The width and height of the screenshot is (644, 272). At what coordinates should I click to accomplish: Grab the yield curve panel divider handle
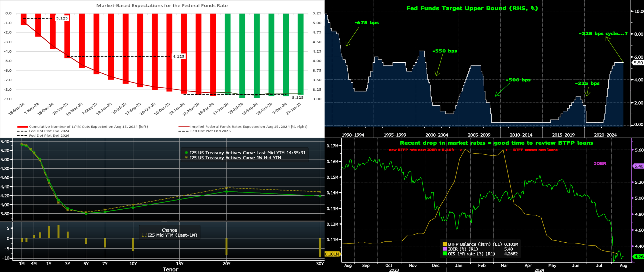pos(164,221)
